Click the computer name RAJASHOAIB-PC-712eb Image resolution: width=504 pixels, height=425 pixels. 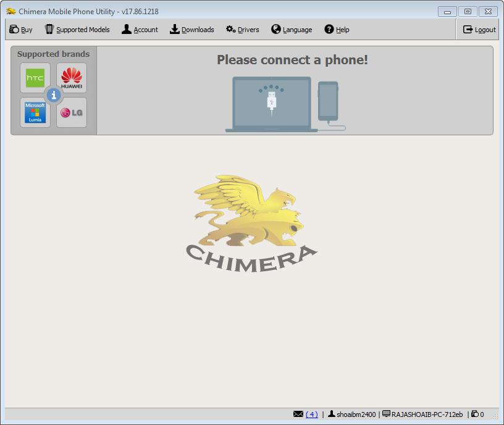427,414
